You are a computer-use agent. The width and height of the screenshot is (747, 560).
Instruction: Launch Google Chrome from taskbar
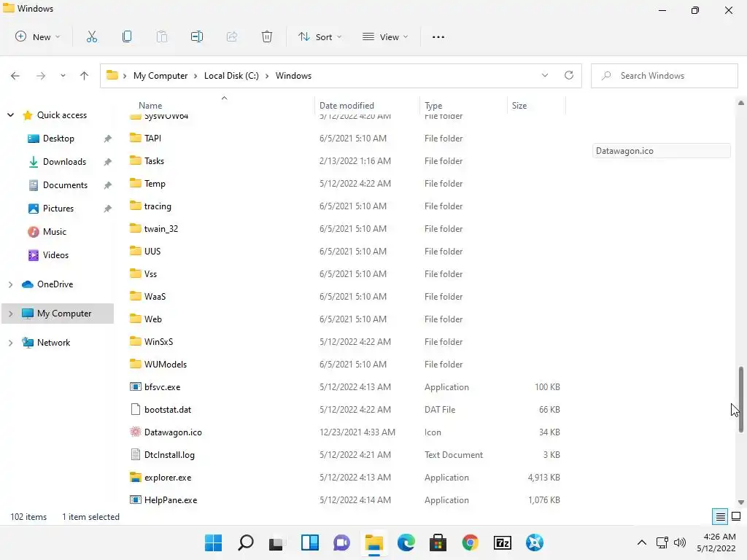point(471,542)
